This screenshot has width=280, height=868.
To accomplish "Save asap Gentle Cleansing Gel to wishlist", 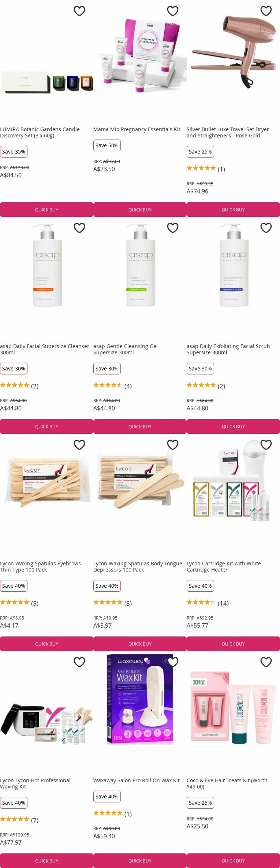I will click(173, 228).
